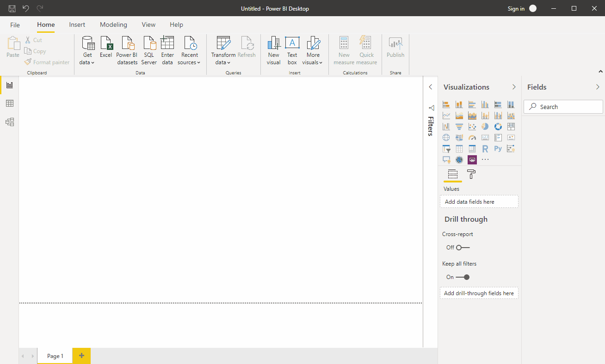Image resolution: width=605 pixels, height=364 pixels.
Task: Add a line and stacked column chart
Action: click(x=485, y=115)
